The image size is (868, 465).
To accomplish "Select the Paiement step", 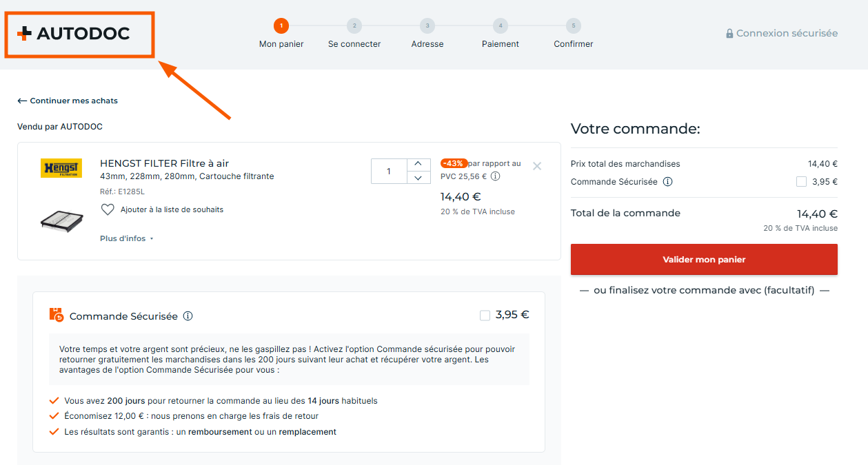I will coord(501,26).
